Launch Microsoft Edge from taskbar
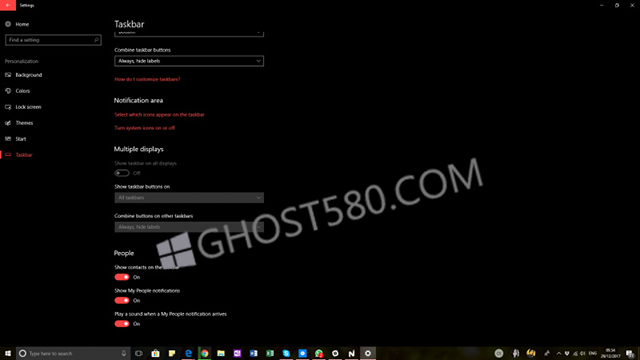The image size is (640, 360). pos(188,353)
